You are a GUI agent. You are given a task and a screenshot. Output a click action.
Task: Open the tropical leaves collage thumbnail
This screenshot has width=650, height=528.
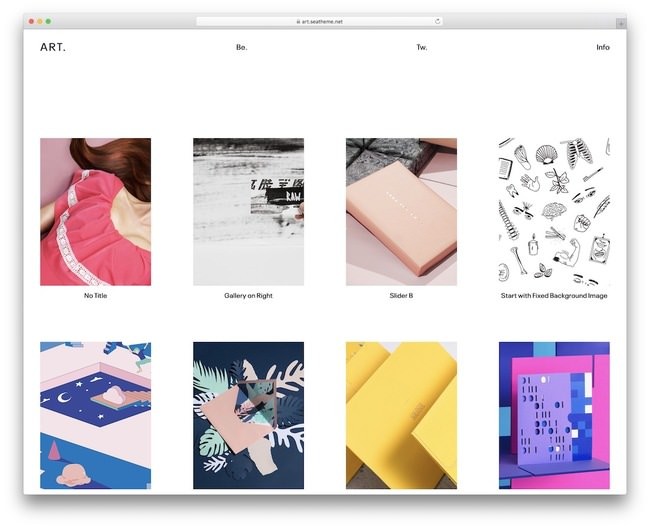pos(248,415)
